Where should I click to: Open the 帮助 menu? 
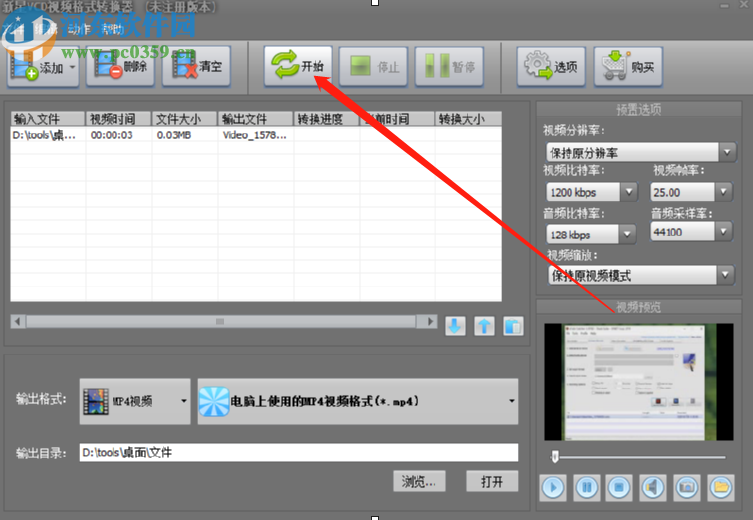coord(112,29)
